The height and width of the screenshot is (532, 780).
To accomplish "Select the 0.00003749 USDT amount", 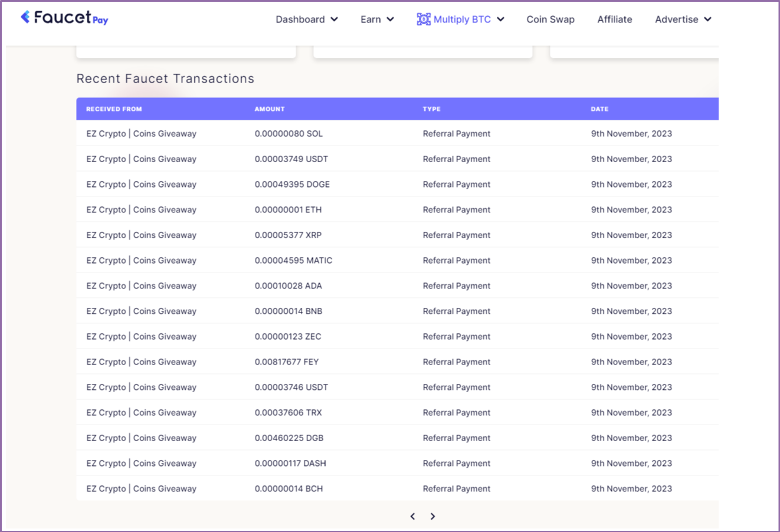I will pos(291,159).
